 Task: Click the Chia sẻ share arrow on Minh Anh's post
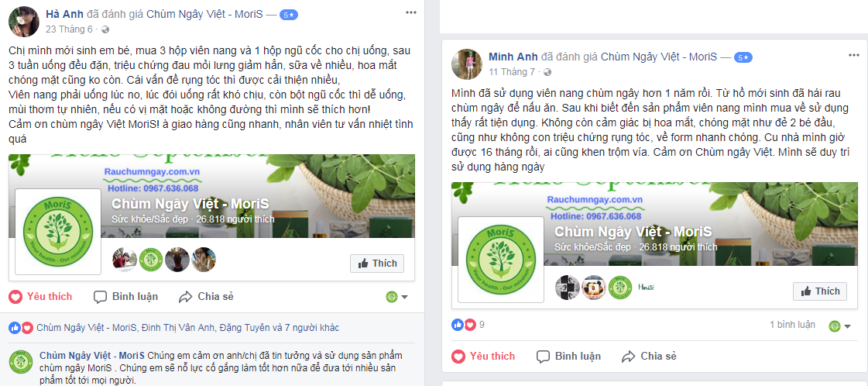[x=628, y=356]
